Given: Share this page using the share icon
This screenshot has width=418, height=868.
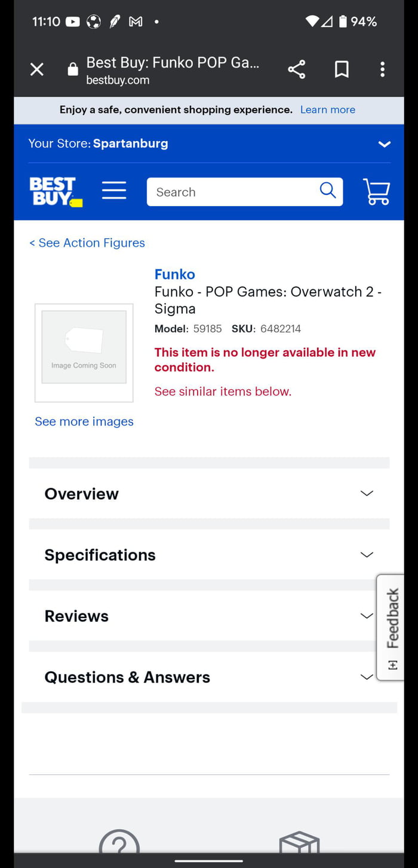Looking at the screenshot, I should 296,69.
